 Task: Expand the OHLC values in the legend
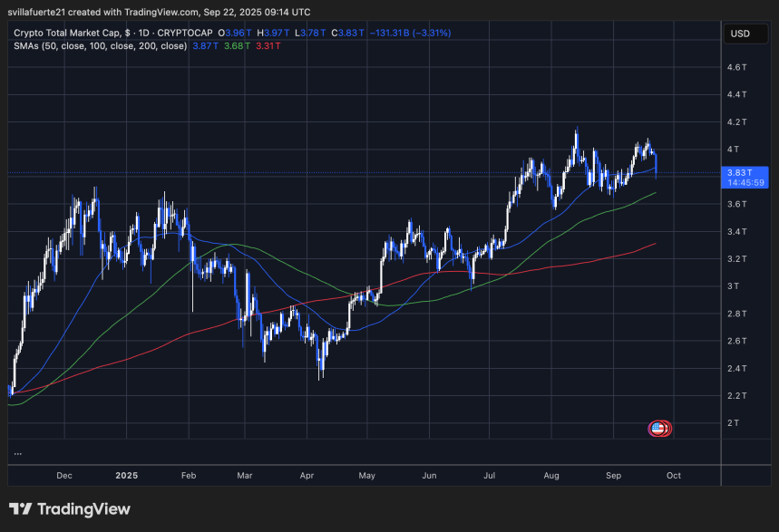[x=272, y=33]
